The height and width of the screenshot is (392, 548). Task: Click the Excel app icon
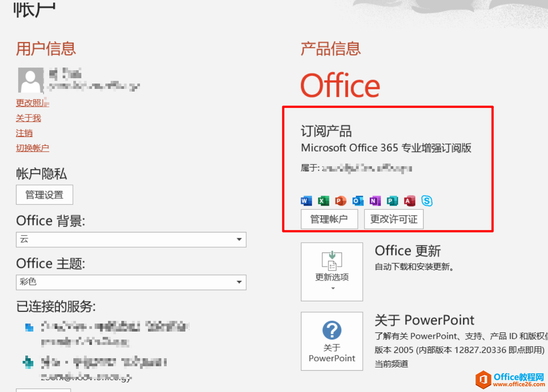[x=324, y=201]
